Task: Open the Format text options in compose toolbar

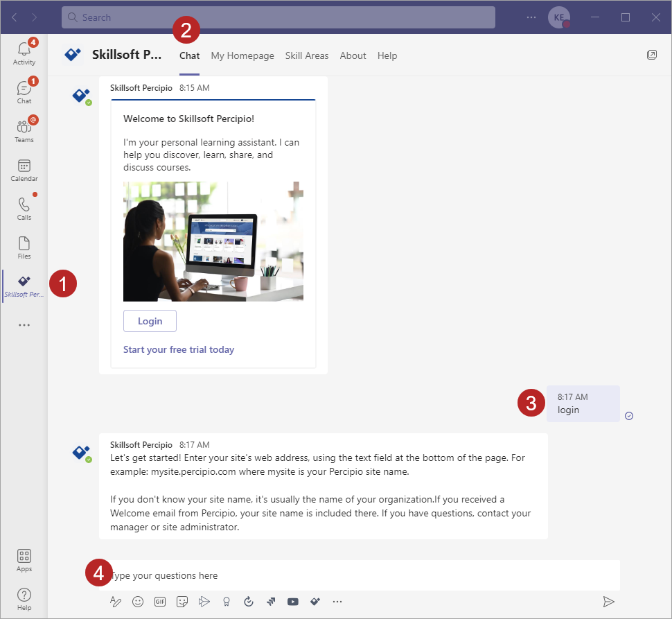Action: 115,602
